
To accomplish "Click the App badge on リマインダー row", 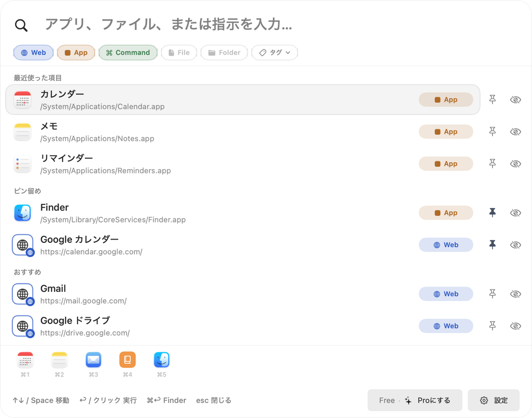I will pyautogui.click(x=446, y=164).
